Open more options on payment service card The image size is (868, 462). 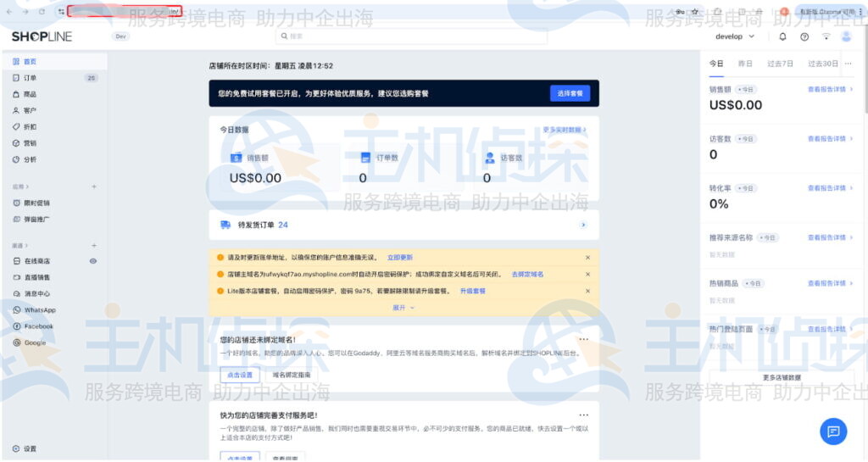pyautogui.click(x=583, y=415)
